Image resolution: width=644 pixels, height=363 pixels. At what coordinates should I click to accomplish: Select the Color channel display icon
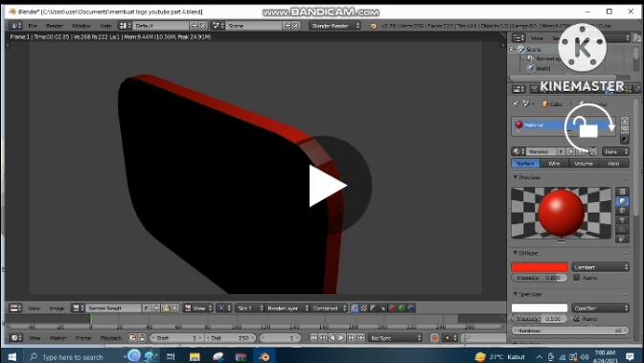pos(364,308)
